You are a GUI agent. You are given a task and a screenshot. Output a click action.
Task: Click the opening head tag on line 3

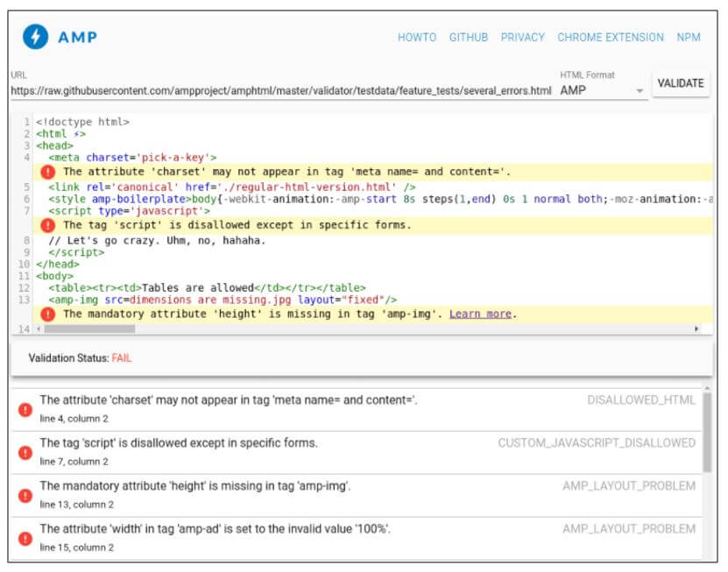click(x=55, y=145)
